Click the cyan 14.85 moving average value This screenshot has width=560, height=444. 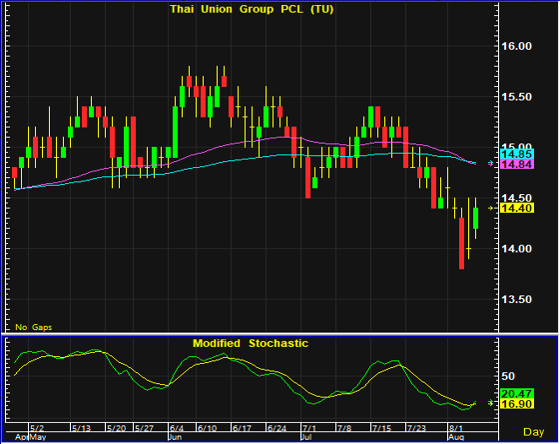coord(517,154)
